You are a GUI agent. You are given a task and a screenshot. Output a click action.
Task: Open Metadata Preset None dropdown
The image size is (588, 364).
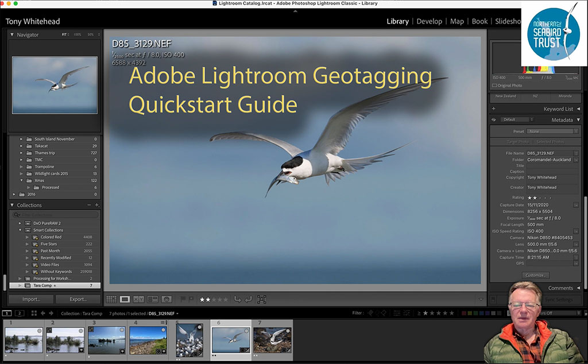tap(552, 131)
